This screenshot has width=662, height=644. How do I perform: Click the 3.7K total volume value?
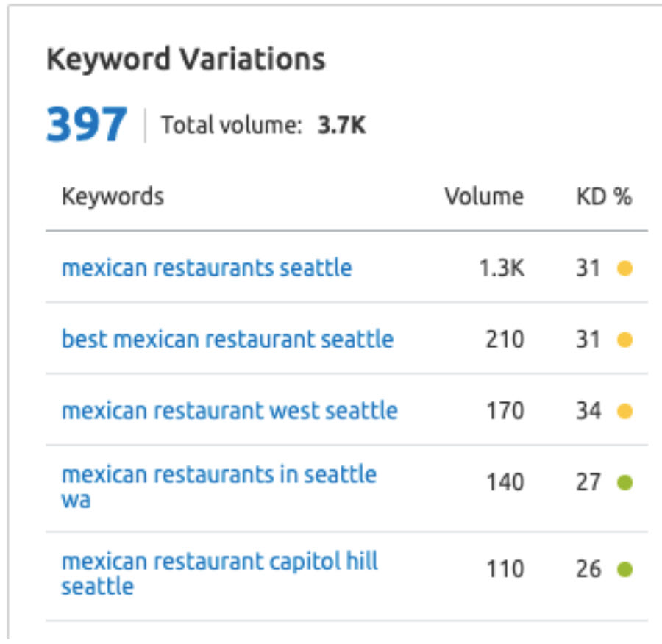tap(341, 125)
